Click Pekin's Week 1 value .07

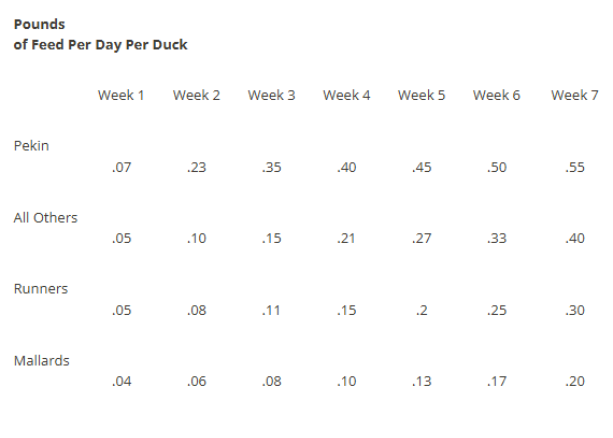click(x=122, y=168)
